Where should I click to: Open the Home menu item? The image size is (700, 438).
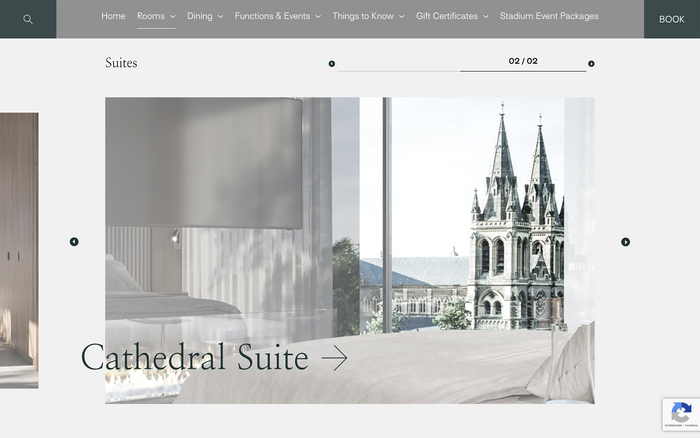[113, 16]
